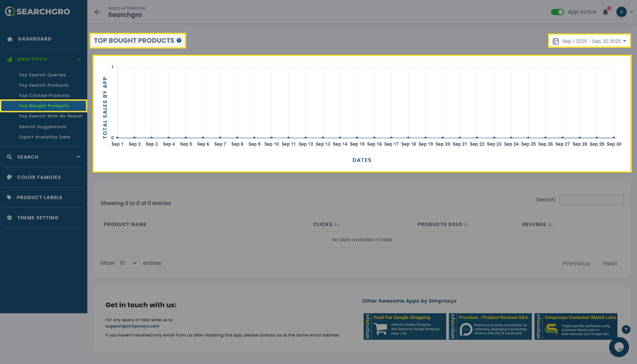The width and height of the screenshot is (637, 364).
Task: Sort by Revenue column icon
Action: [x=550, y=225]
